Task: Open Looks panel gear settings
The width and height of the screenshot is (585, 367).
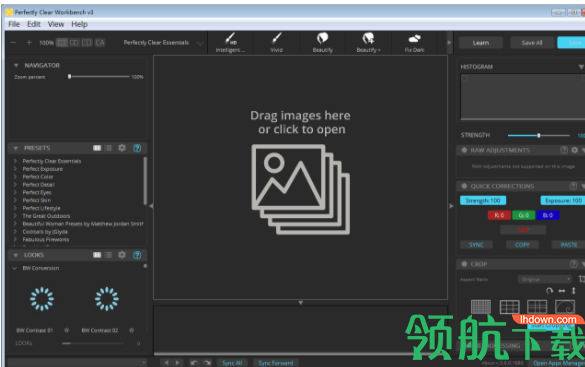Action: pyautogui.click(x=122, y=254)
